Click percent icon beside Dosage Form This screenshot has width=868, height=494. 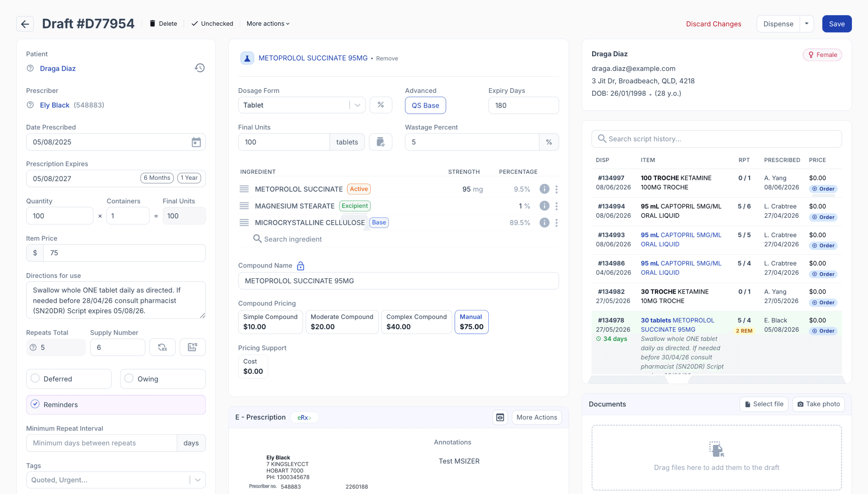(x=381, y=105)
